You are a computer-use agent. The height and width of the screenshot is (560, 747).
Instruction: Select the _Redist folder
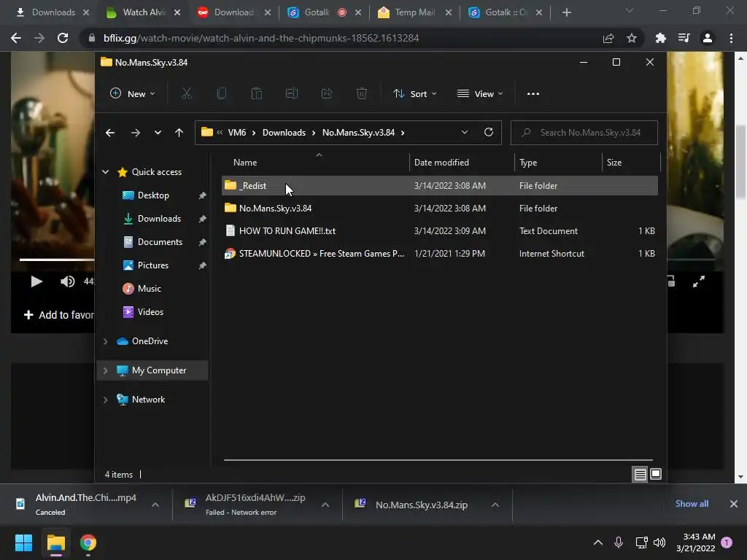pos(440,186)
